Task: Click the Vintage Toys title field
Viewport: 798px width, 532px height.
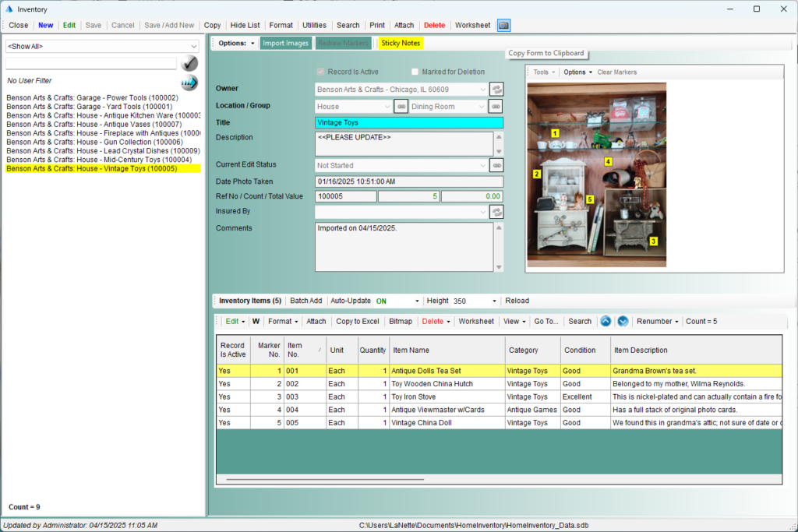Action: [x=409, y=122]
